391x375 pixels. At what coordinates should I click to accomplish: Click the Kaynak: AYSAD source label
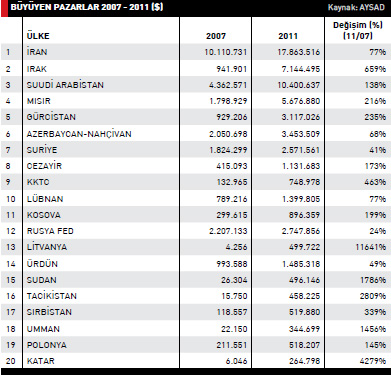(x=356, y=7)
